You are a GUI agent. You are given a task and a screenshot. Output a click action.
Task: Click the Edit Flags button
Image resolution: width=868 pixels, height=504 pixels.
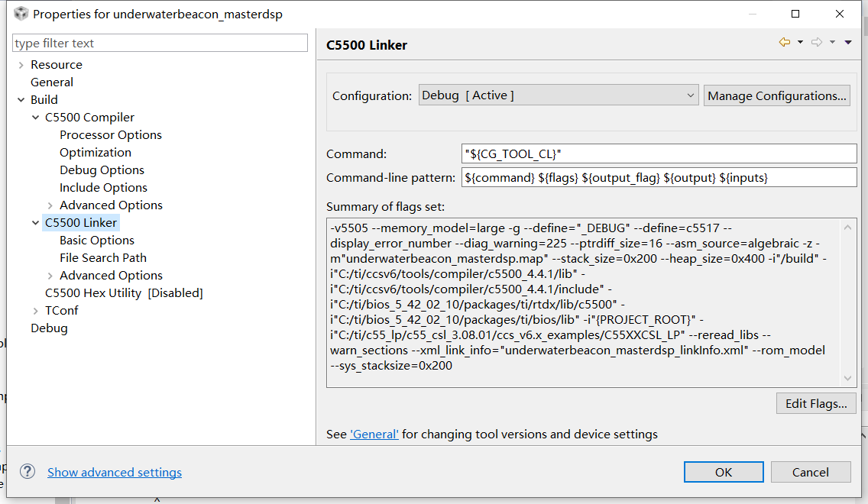pos(815,403)
